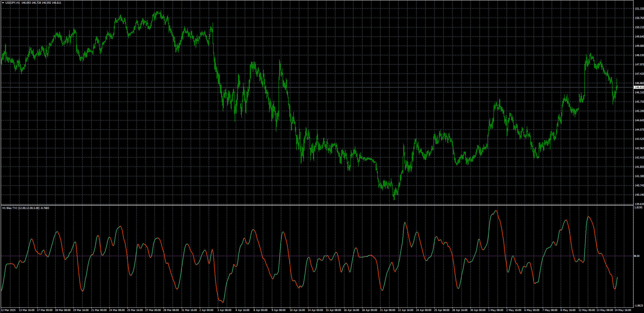Click the 8 Apr 00:00 time label
This screenshot has width=644, height=313.
pos(261,310)
